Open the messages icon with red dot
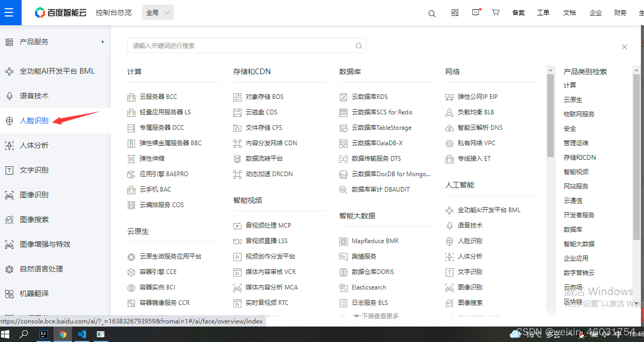Image resolution: width=644 pixels, height=342 pixels. pos(476,13)
